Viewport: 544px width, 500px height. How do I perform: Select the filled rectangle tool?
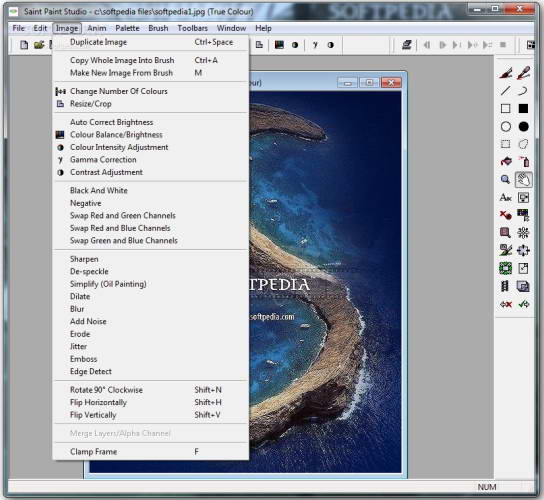pos(523,109)
